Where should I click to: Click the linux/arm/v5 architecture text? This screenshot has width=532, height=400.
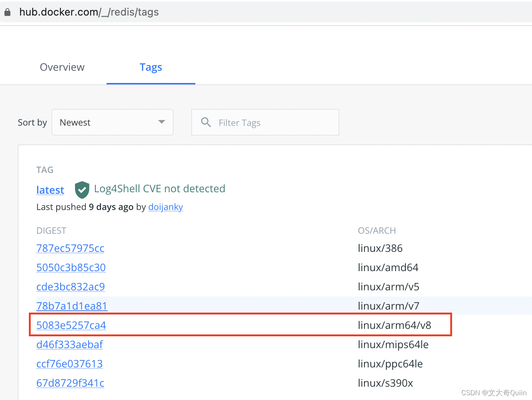(x=388, y=287)
